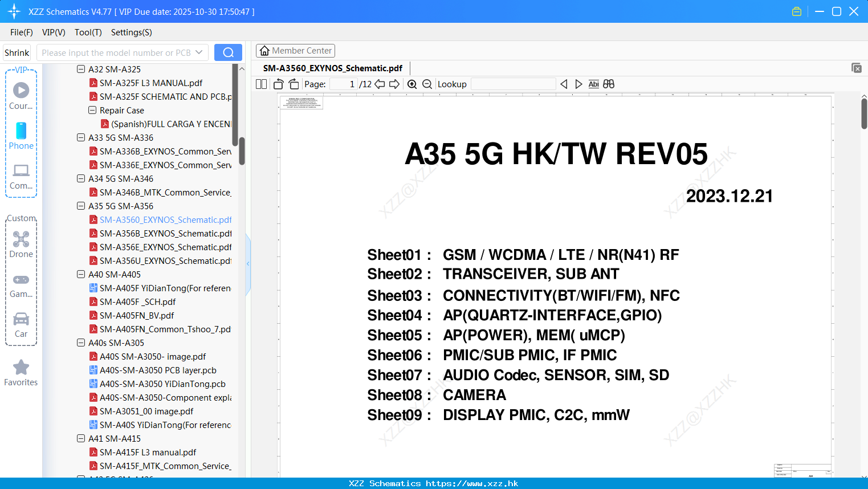Find previous lookup result

(x=564, y=84)
